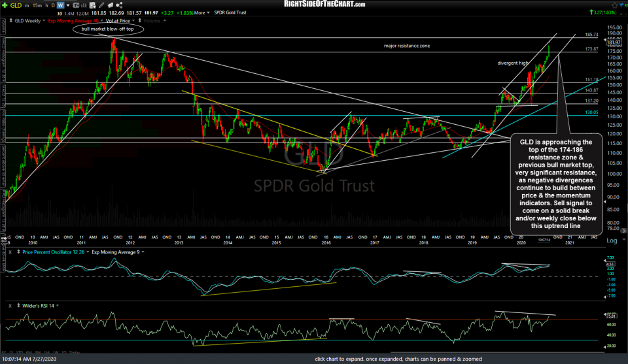
Task: Click the favorite star icon top right
Action: click(x=615, y=5)
